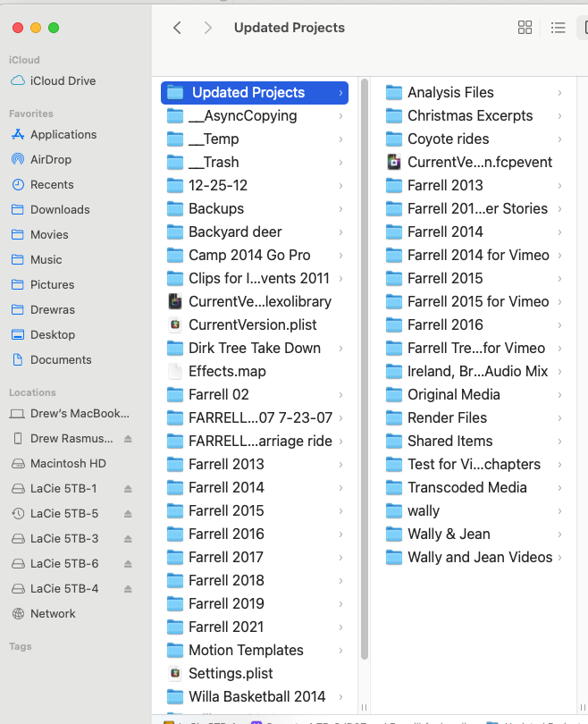This screenshot has width=588, height=724.
Task: Select the CurrentVersion.plist file
Action: coord(255,325)
